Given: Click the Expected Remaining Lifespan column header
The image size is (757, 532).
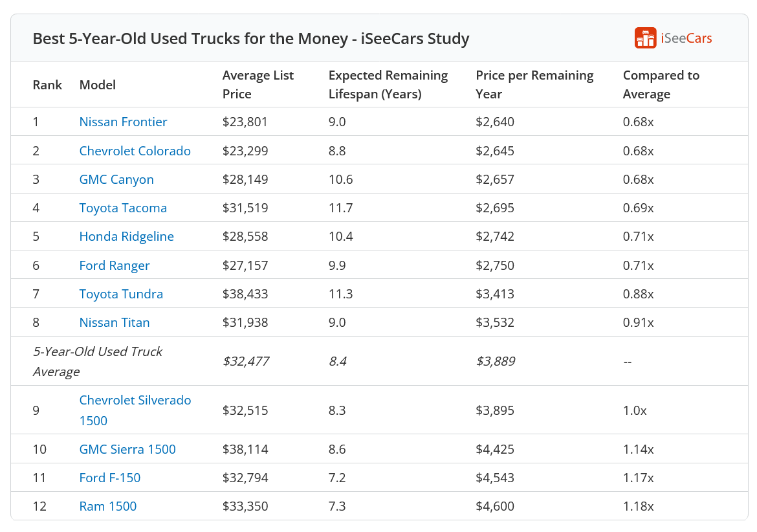Looking at the screenshot, I should (x=388, y=85).
